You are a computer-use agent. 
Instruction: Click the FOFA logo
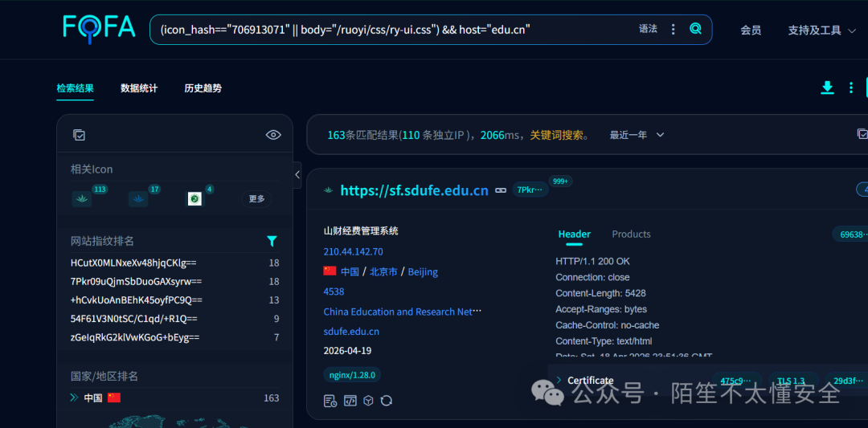[99, 27]
